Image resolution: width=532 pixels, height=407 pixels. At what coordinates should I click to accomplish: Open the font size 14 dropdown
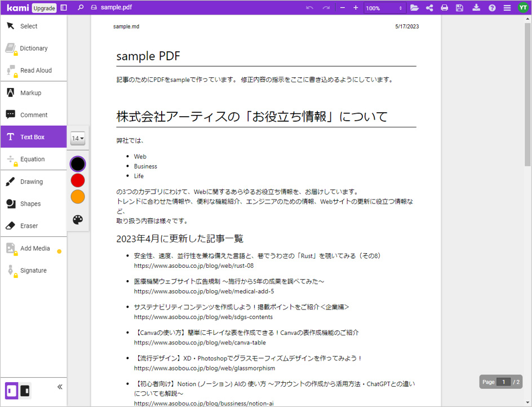click(78, 138)
